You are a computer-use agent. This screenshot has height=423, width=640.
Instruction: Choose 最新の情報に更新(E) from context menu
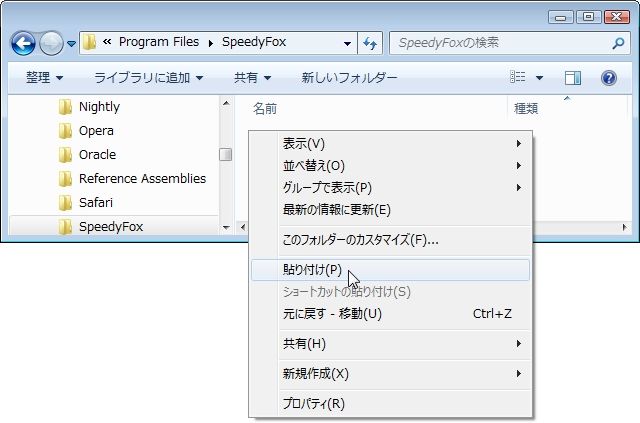click(390, 210)
